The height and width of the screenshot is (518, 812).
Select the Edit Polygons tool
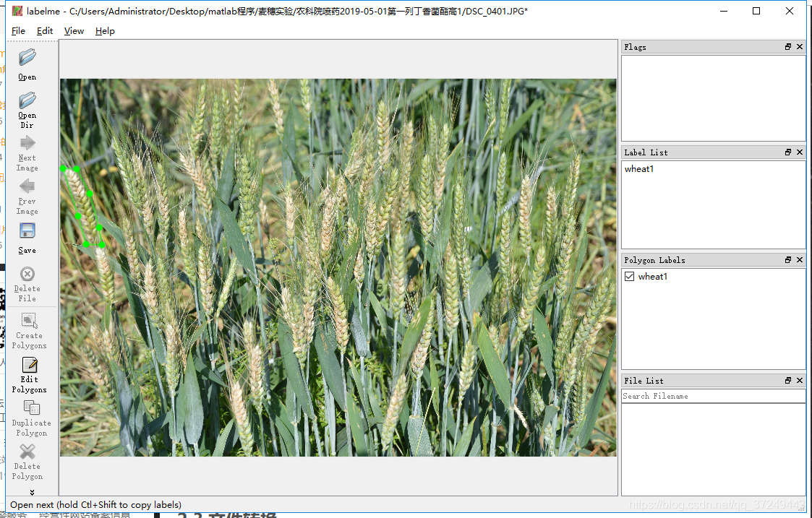click(x=30, y=365)
